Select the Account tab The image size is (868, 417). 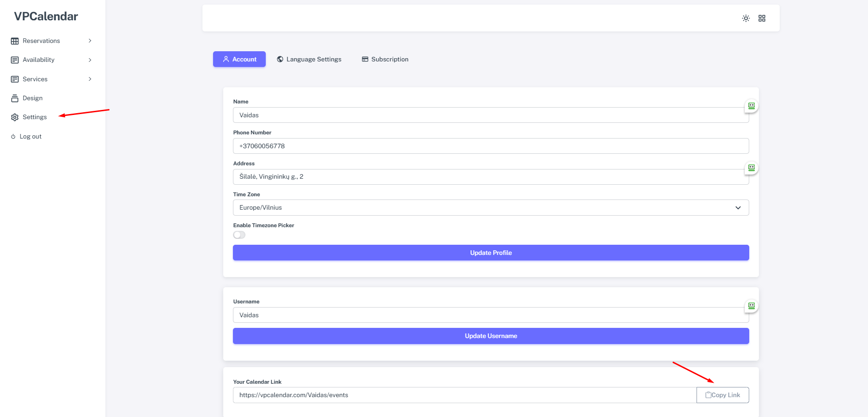click(x=239, y=59)
